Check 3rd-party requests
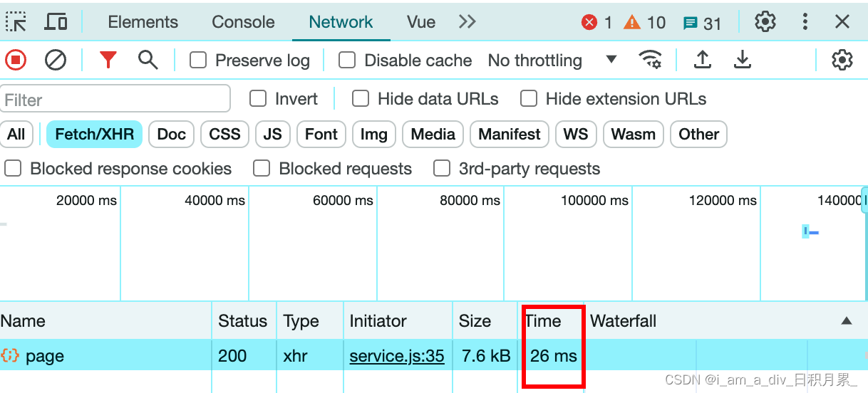This screenshot has width=868, height=393. pos(442,169)
